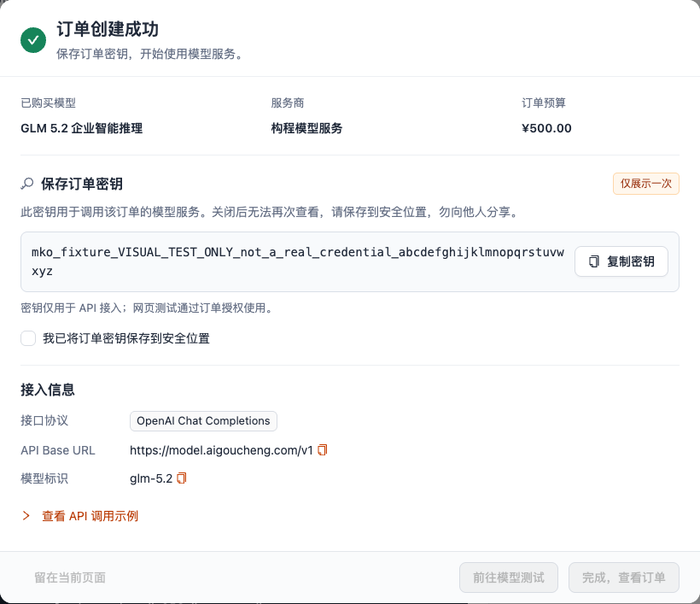The width and height of the screenshot is (700, 604).
Task: Click the API Base URL label
Action: 58,450
